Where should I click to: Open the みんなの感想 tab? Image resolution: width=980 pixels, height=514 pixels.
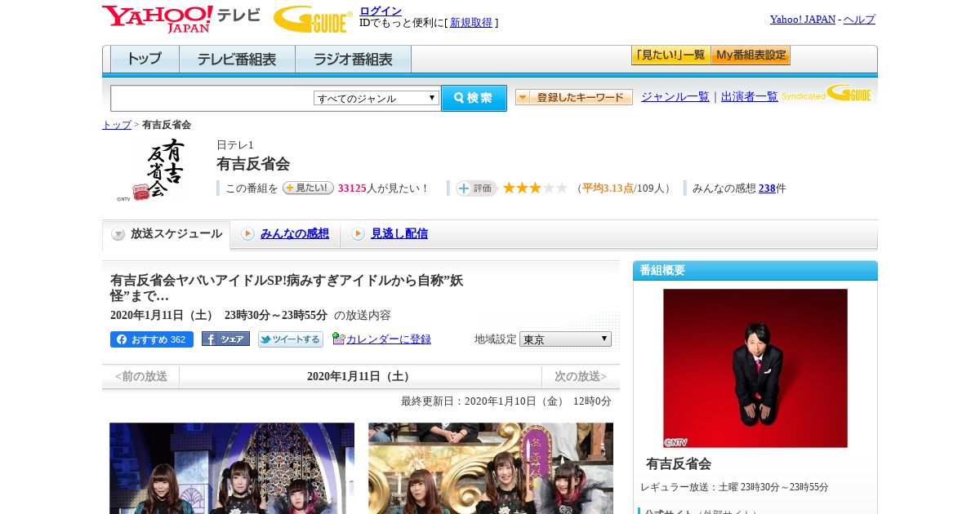click(295, 234)
